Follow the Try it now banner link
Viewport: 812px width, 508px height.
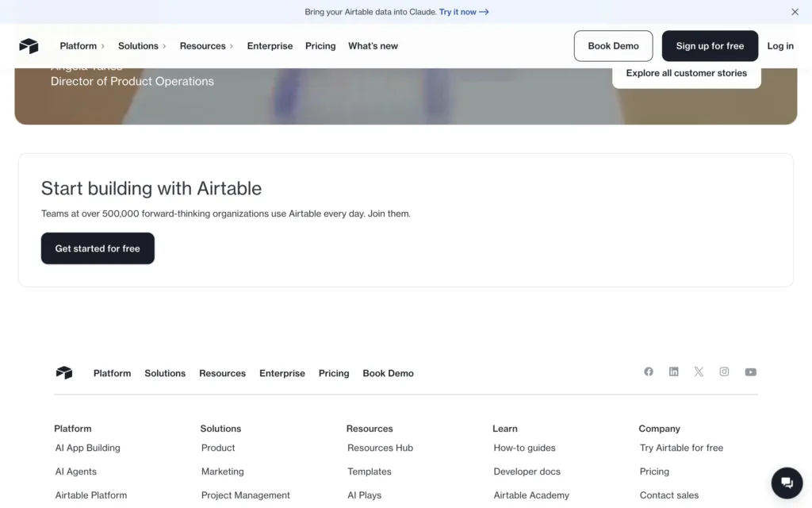[x=464, y=12]
